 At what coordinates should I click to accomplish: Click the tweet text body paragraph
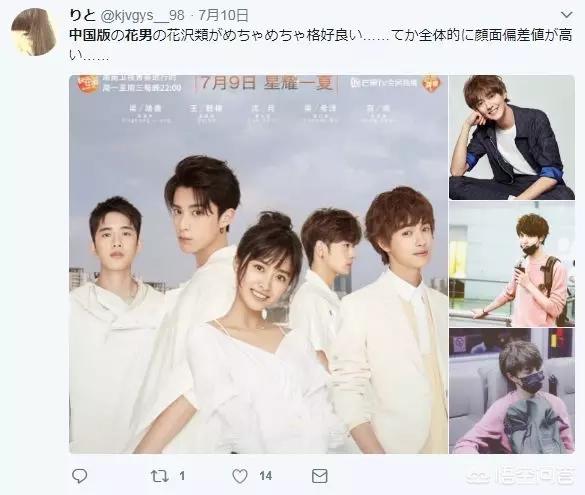point(321,46)
